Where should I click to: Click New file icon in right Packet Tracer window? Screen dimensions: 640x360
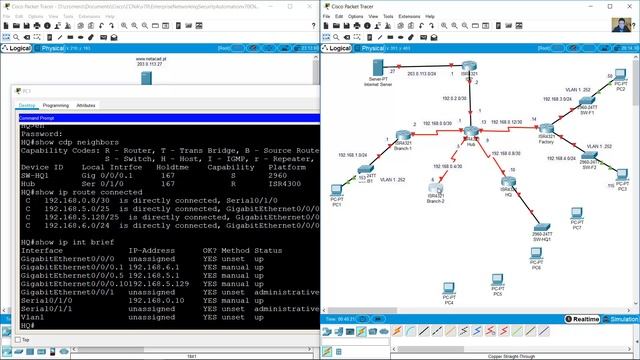point(326,26)
